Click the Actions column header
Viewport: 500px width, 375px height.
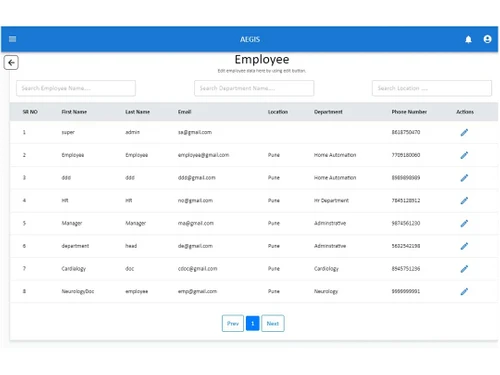(x=465, y=112)
